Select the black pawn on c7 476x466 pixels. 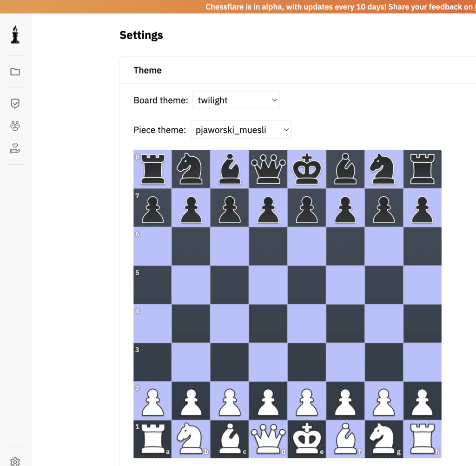[230, 210]
